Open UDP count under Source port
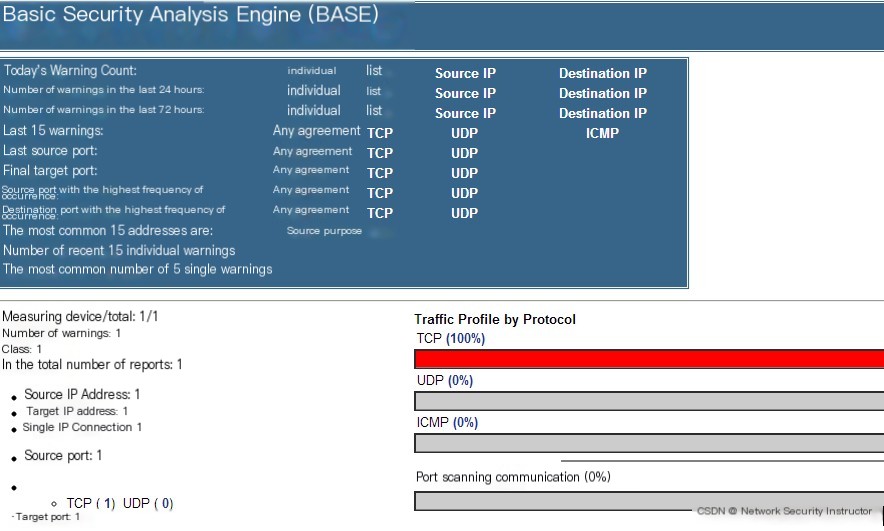Viewport: 884px width, 531px height. (x=148, y=503)
